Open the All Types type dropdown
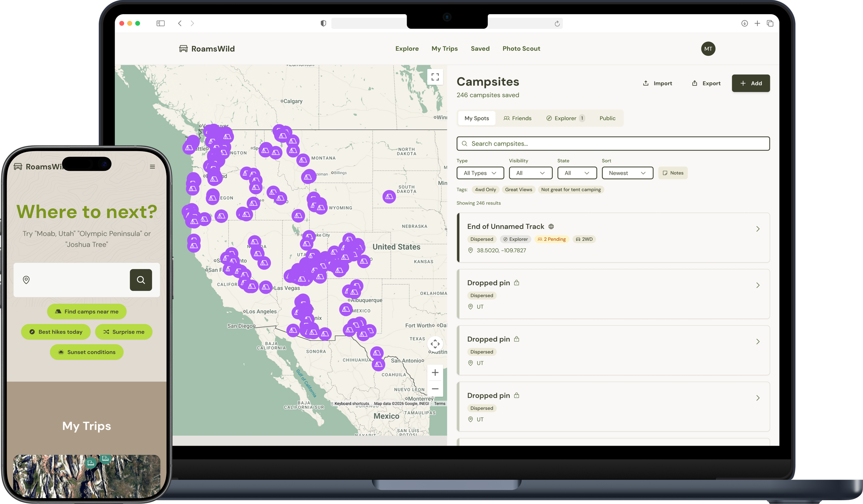 (480, 173)
